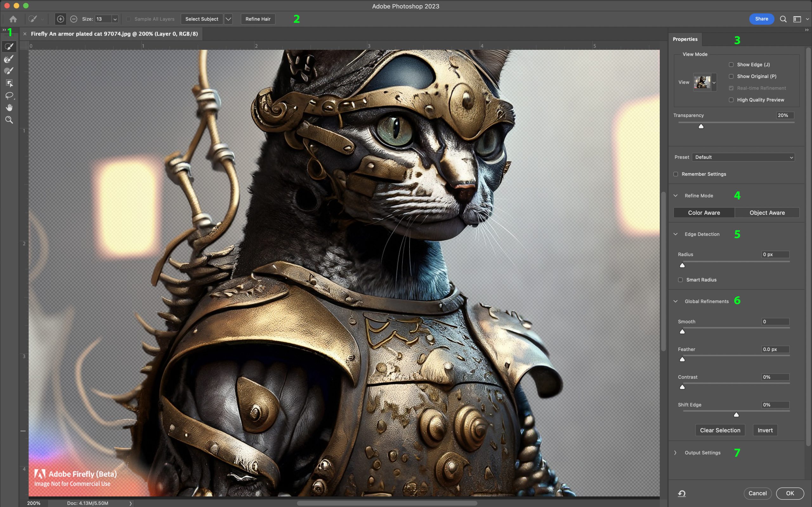Select the Hand tool
The height and width of the screenshot is (507, 812).
(x=8, y=107)
